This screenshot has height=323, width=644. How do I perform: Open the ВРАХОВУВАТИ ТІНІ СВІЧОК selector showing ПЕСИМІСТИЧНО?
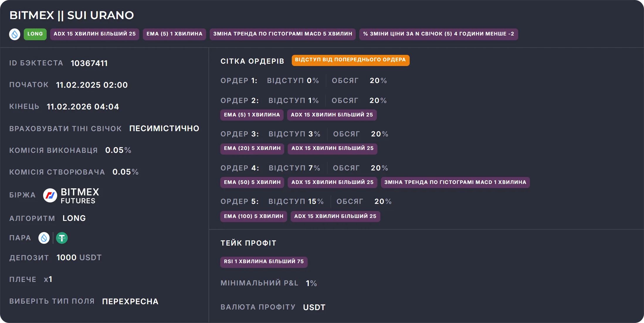point(164,128)
